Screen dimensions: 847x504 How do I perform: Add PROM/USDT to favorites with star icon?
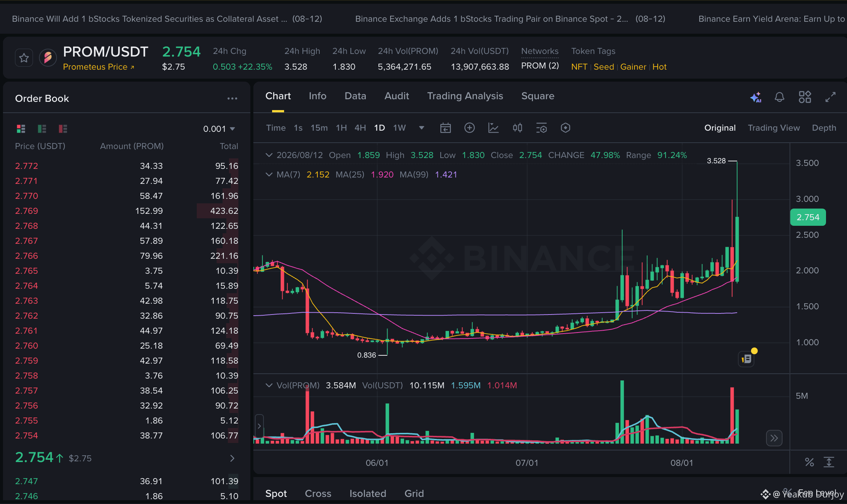pyautogui.click(x=24, y=58)
